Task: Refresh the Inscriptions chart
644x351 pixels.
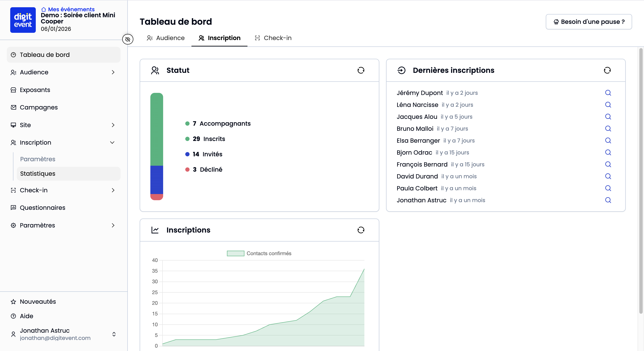Action: click(361, 230)
